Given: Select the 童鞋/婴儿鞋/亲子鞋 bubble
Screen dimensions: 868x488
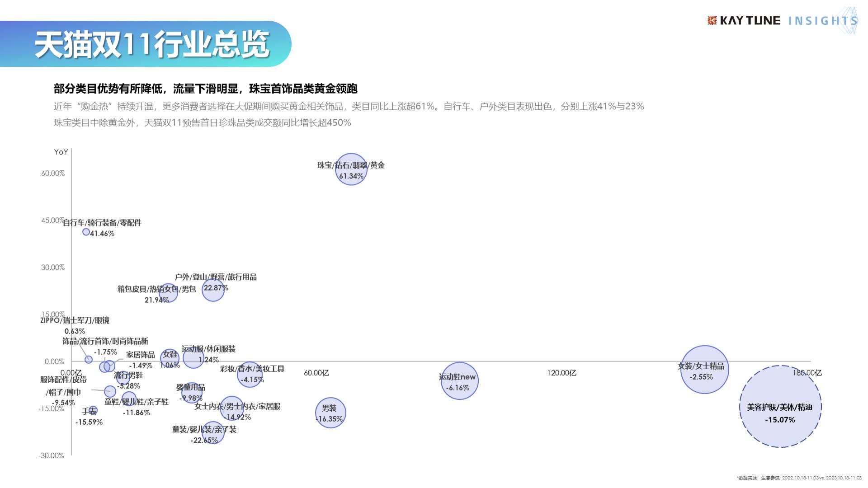Looking at the screenshot, I should (x=129, y=399).
